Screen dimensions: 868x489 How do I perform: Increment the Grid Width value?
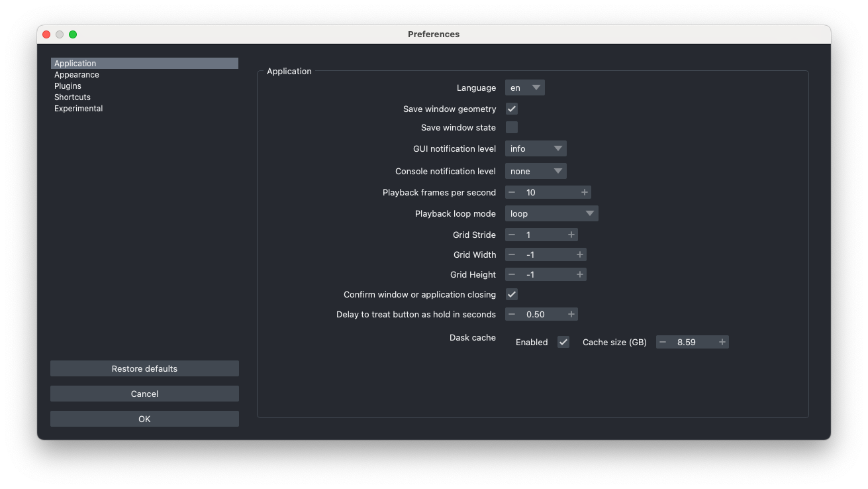coord(580,254)
